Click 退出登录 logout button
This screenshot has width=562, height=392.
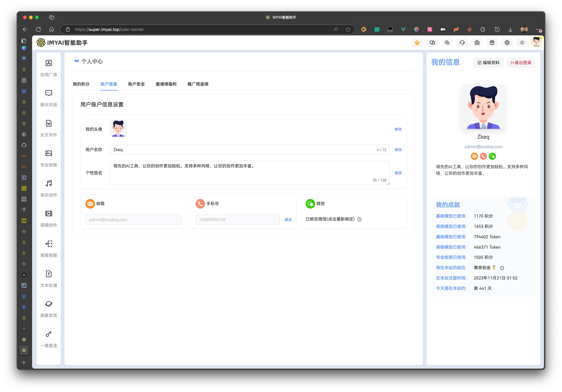tap(521, 63)
